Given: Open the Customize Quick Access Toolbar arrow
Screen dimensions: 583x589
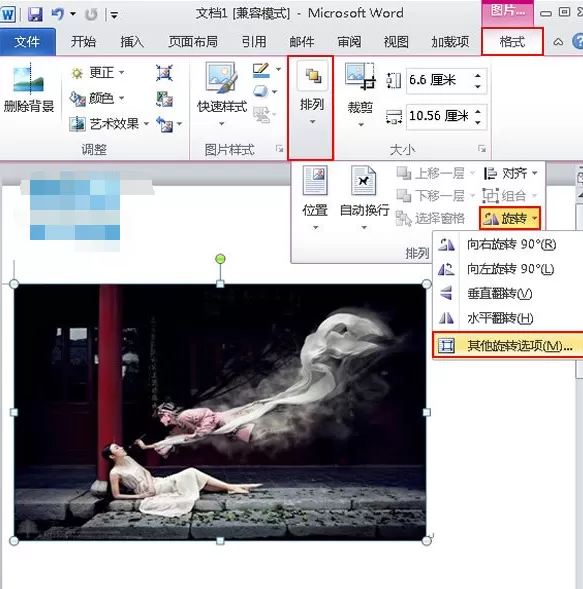Looking at the screenshot, I should 114,15.
